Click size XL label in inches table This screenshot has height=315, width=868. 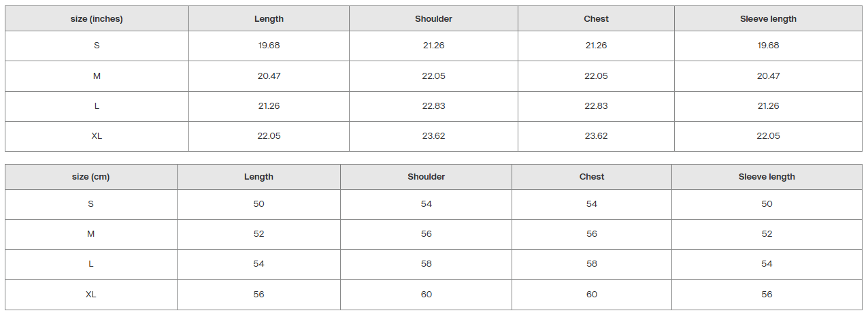[97, 136]
